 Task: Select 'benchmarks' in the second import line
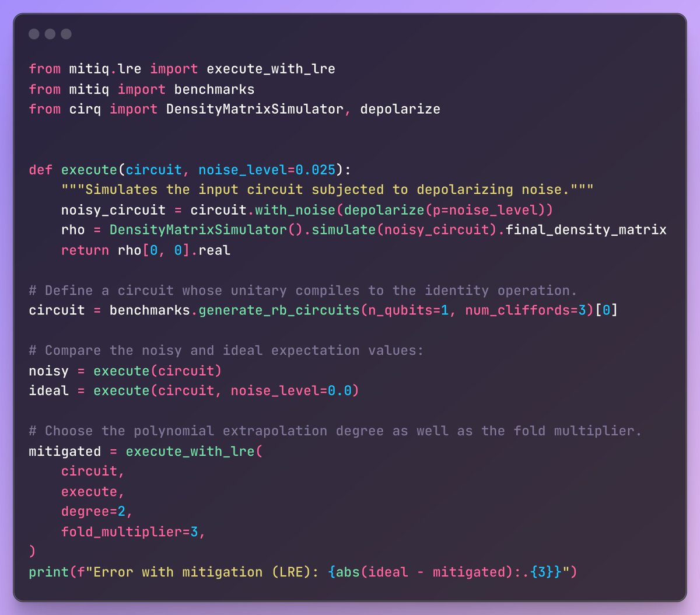(214, 89)
